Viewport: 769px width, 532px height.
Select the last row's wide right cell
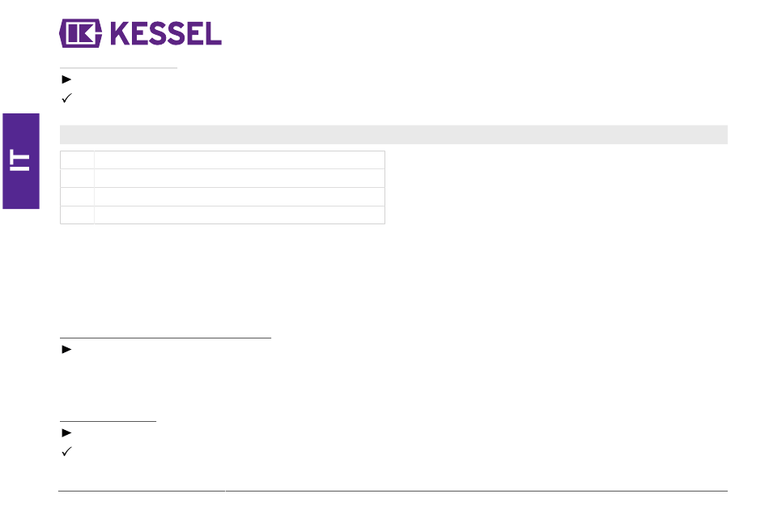[240, 215]
